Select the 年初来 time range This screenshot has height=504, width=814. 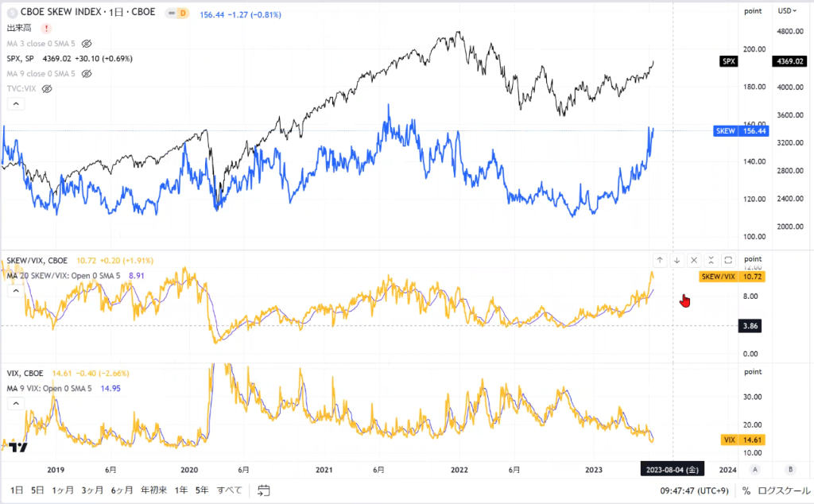[153, 490]
